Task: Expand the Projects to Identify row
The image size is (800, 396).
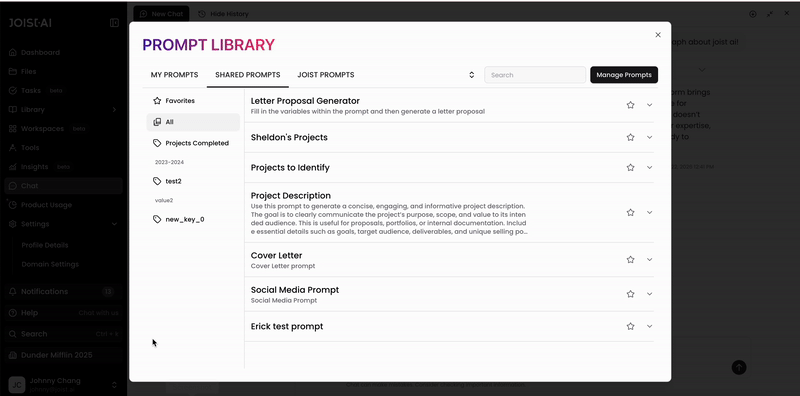Action: [x=649, y=167]
